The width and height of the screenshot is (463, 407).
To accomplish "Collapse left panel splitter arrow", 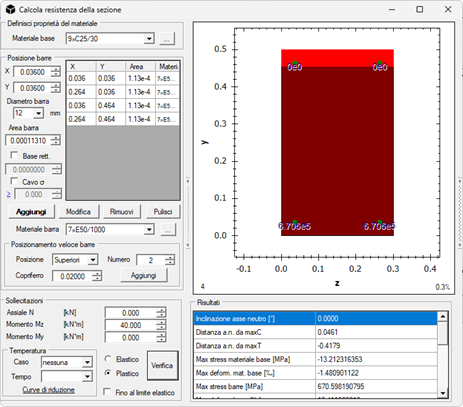I will tap(188, 181).
